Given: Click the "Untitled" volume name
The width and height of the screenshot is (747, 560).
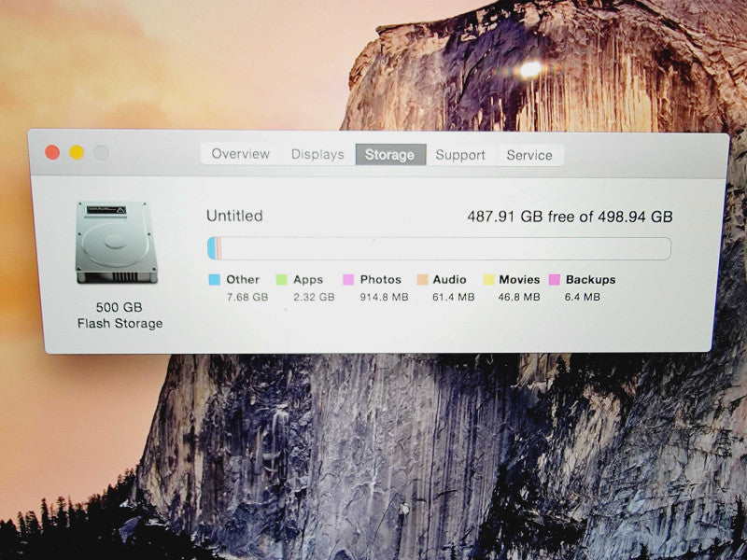Looking at the screenshot, I should click(234, 216).
